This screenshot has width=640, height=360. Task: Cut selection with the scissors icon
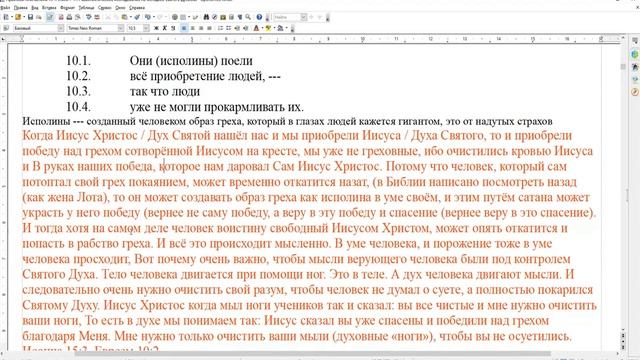point(108,17)
